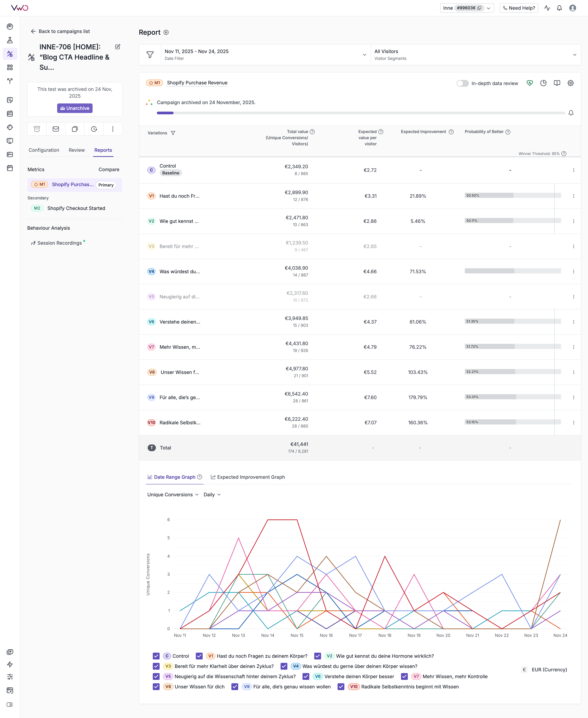Click the archive campaign icon
Image resolution: width=588 pixels, height=718 pixels.
pos(37,129)
